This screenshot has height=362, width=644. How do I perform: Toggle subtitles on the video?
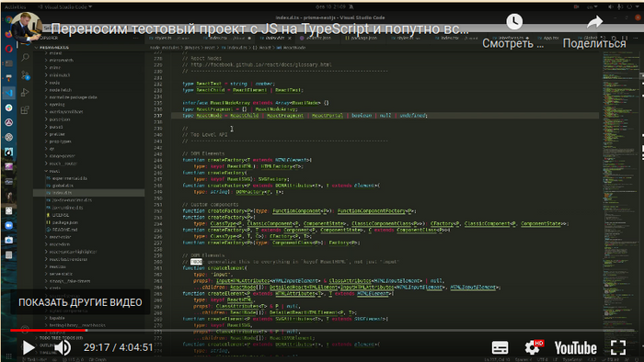point(500,347)
